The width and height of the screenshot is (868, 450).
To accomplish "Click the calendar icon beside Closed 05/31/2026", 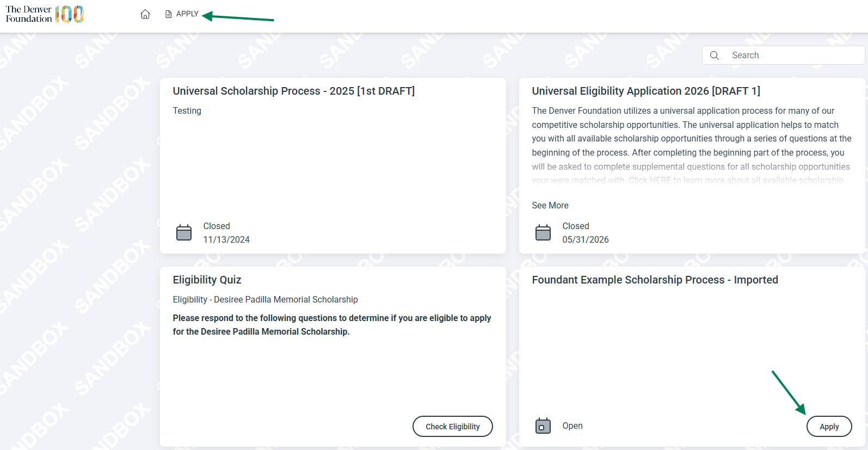I will coord(543,232).
